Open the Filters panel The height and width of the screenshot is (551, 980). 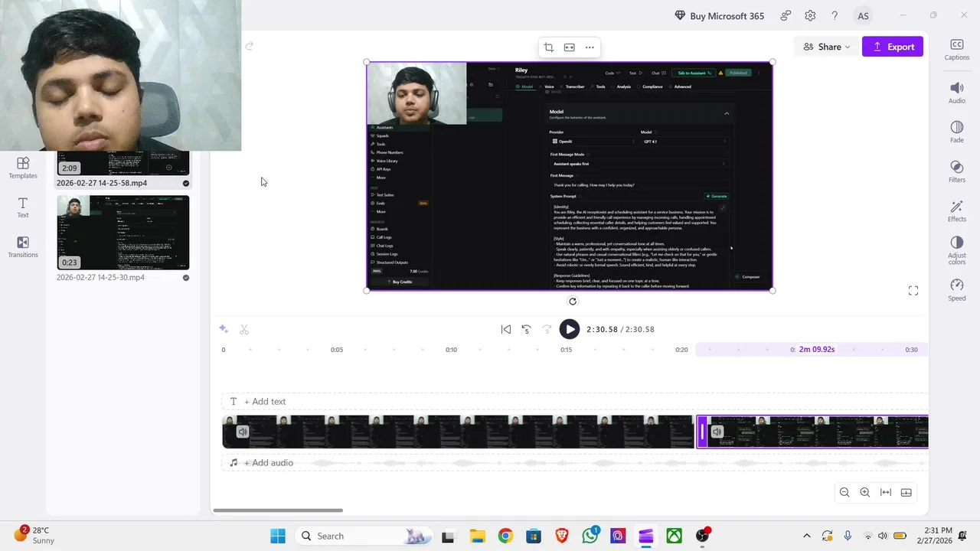click(x=956, y=172)
